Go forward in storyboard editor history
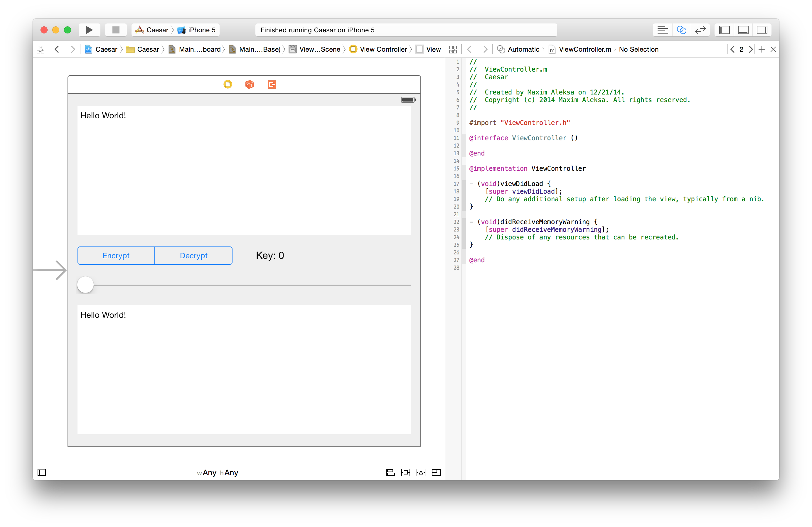Viewport: 812px width, 527px height. (72, 50)
